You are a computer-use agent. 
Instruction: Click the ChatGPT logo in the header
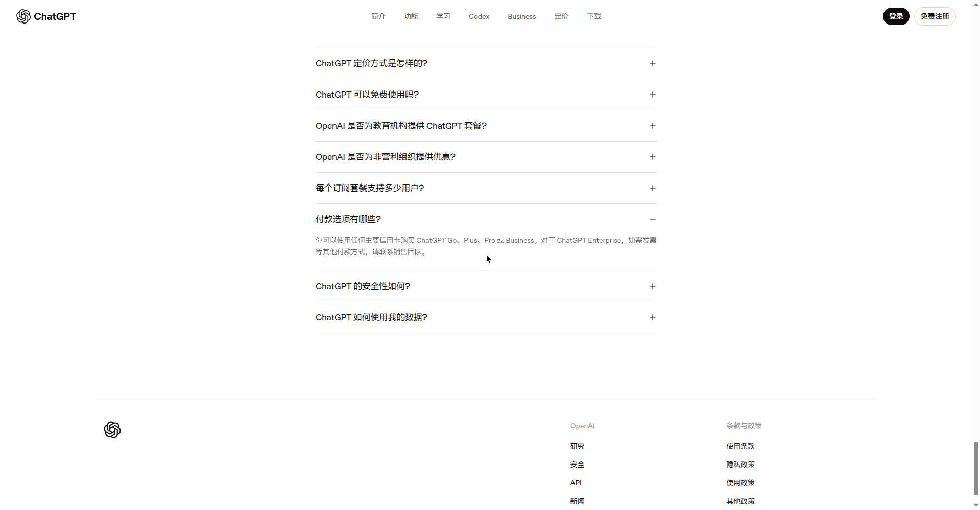[46, 16]
